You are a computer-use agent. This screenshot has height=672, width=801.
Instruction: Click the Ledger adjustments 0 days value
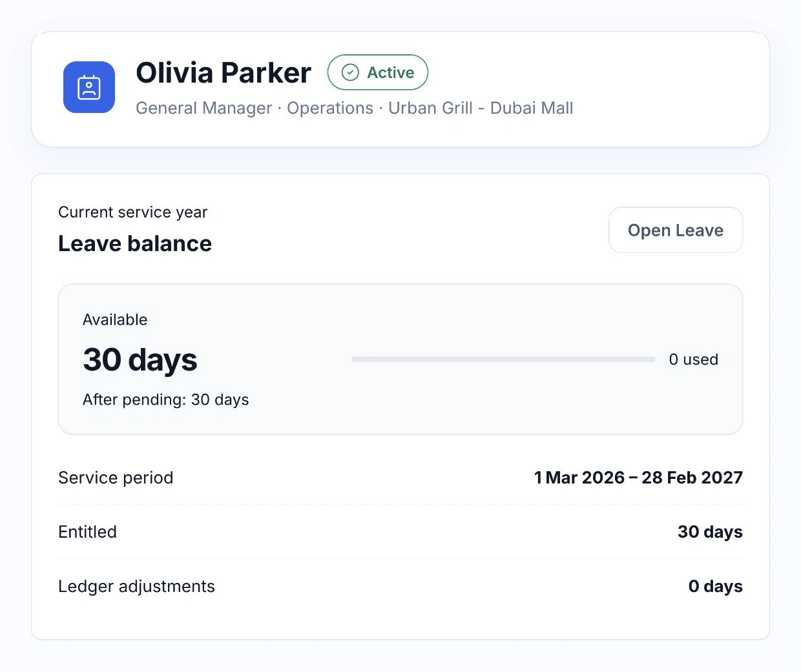716,586
